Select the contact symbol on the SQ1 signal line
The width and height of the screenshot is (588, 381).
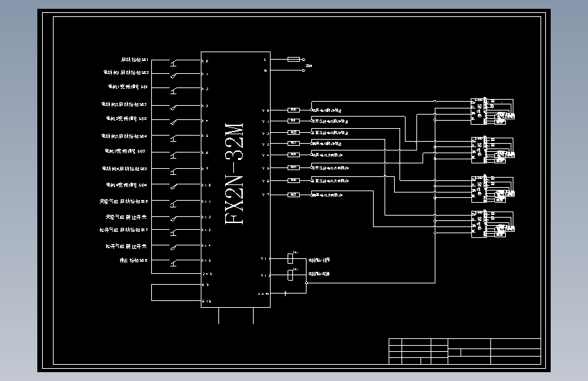tap(174, 91)
